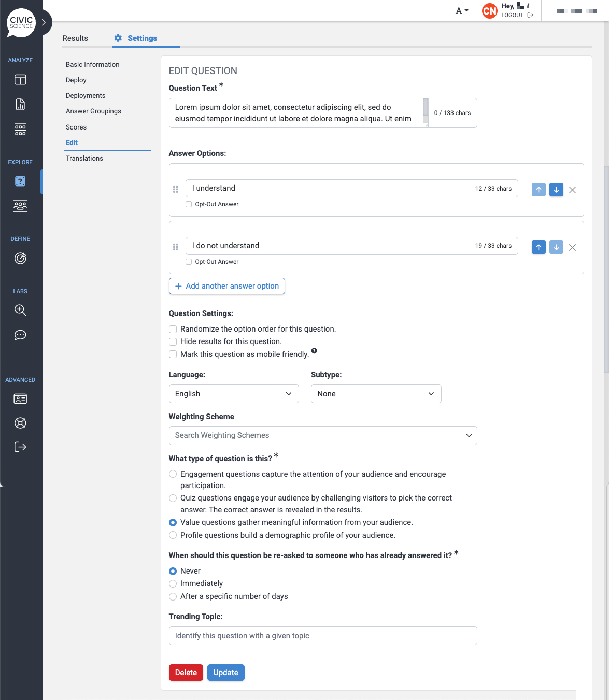Open the Scores section

[76, 127]
